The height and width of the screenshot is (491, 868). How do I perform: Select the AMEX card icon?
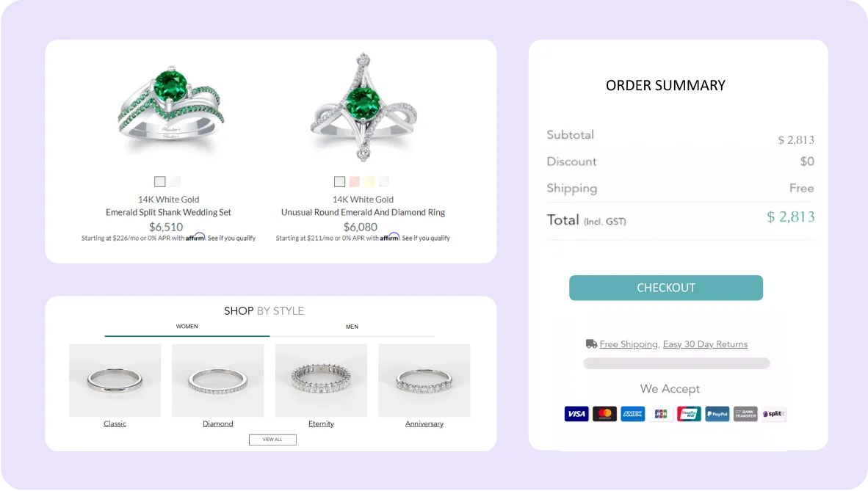pyautogui.click(x=633, y=413)
